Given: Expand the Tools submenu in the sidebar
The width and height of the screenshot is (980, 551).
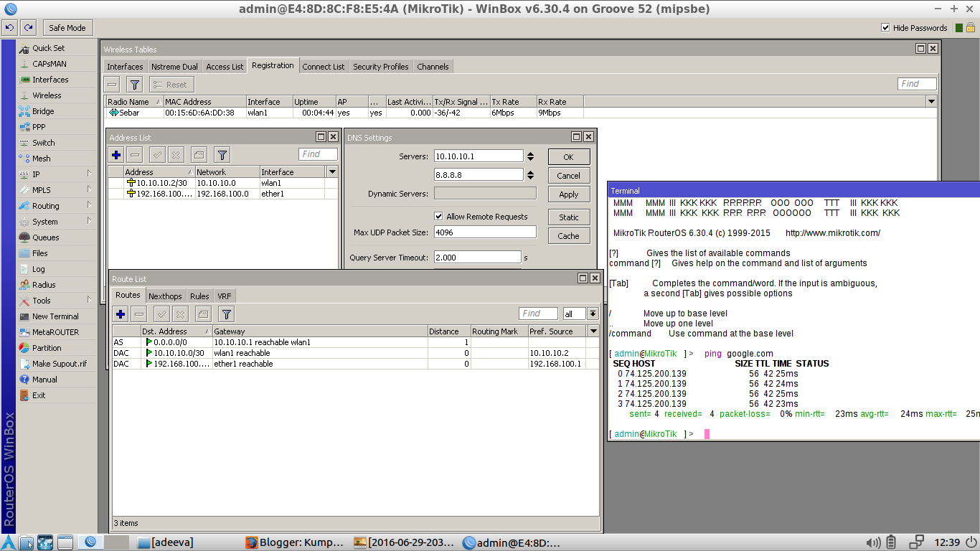Looking at the screenshot, I should [90, 300].
